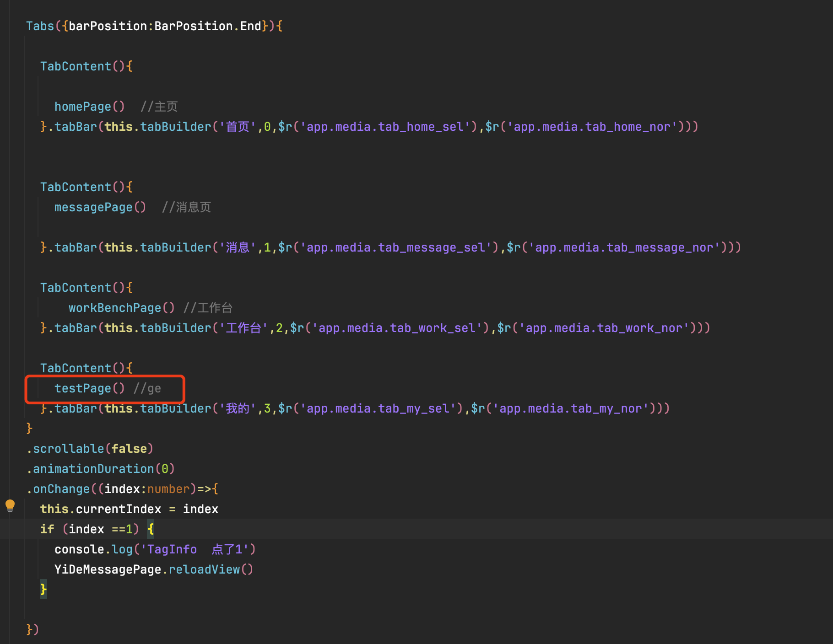
Task: Click BarPosition.End in the Tabs declaration
Action: (208, 26)
